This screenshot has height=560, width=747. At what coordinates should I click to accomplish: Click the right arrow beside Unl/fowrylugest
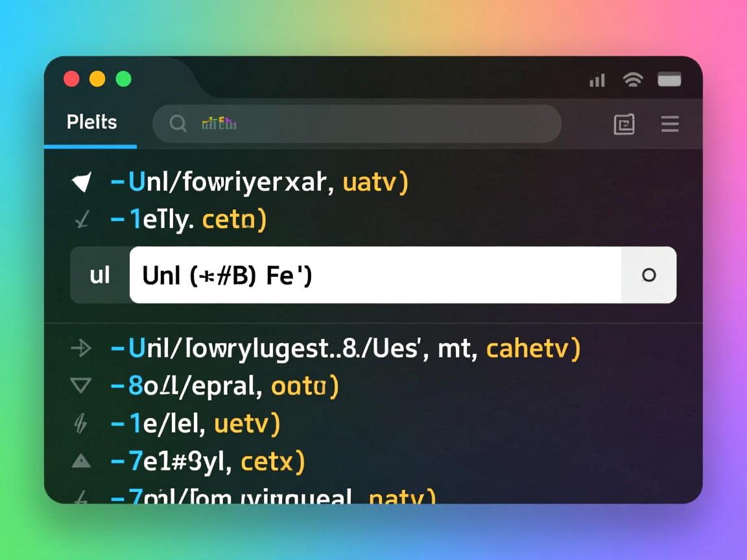pyautogui.click(x=81, y=349)
